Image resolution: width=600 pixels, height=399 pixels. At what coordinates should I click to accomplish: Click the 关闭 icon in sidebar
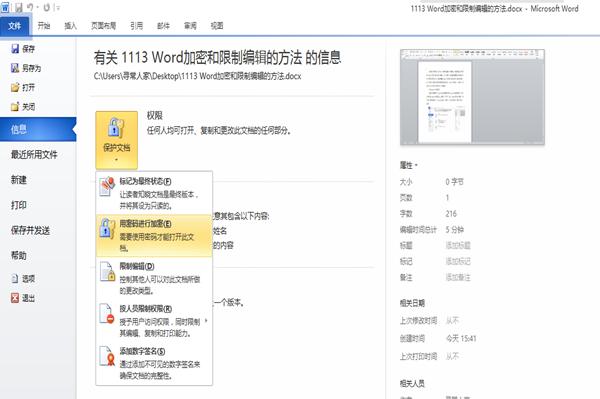coord(15,107)
